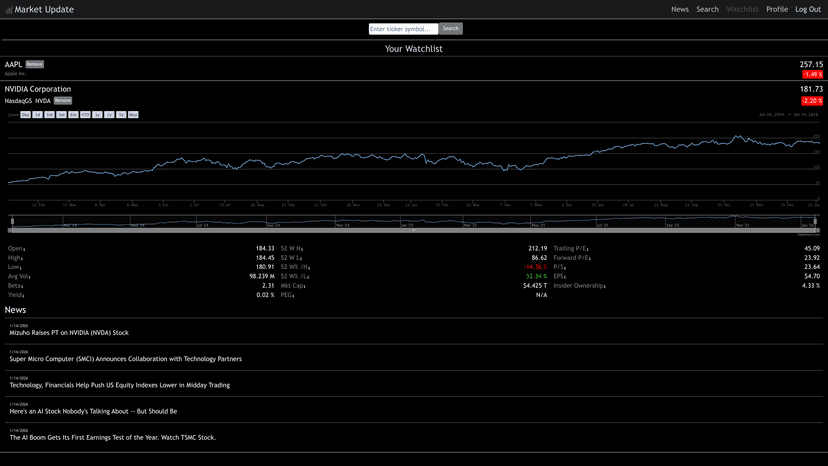This screenshot has width=828, height=466.
Task: Open the TSMC earnings test news headline
Action: point(112,437)
